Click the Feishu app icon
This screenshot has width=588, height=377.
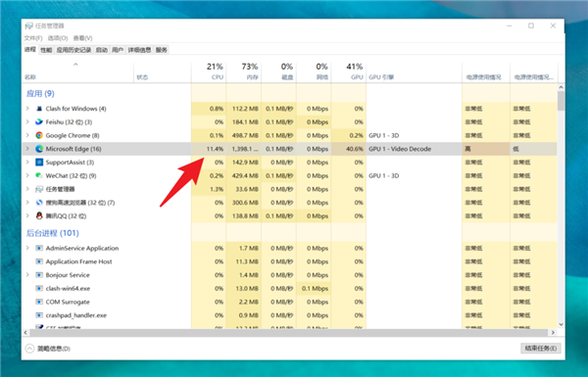39,122
